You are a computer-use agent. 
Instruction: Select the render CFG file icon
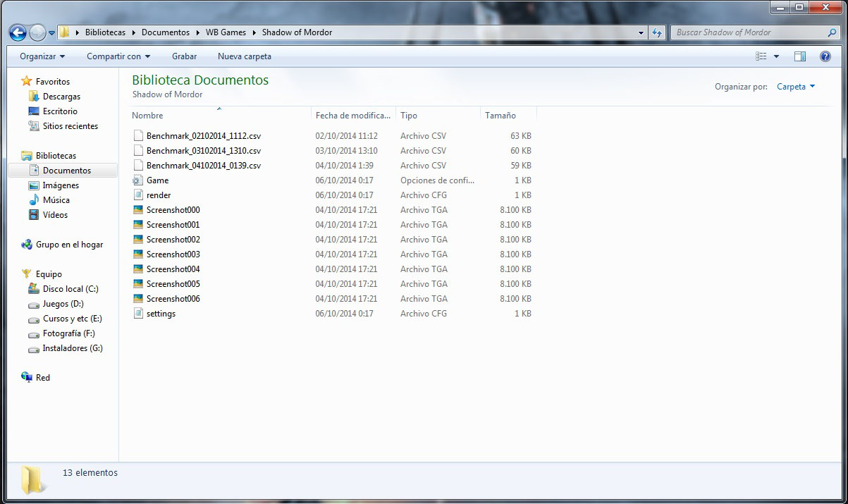point(138,195)
